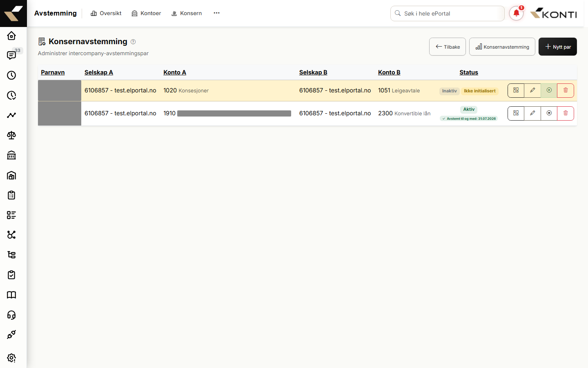588x368 pixels.
Task: Open the clipboard list icon in the sidebar
Action: tap(11, 195)
